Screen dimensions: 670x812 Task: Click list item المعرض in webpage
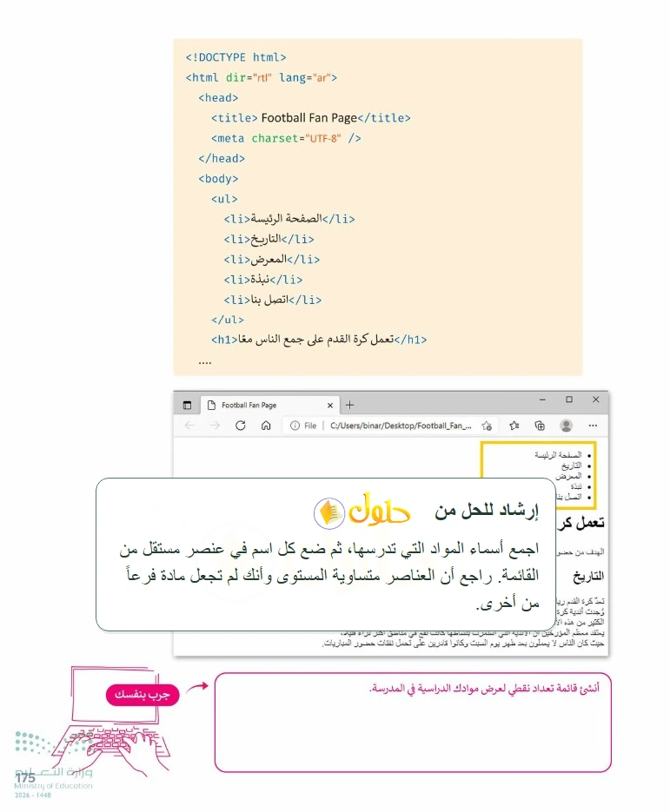coord(568,476)
